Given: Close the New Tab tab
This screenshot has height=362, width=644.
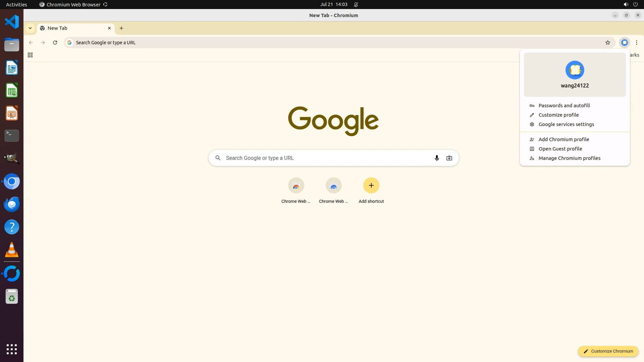Looking at the screenshot, I should (109, 28).
